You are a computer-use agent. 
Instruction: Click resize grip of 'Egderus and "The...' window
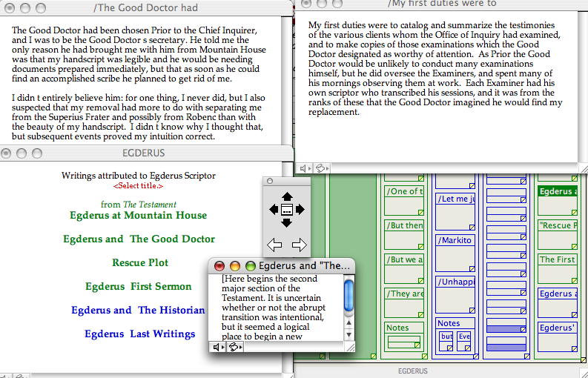tap(350, 348)
